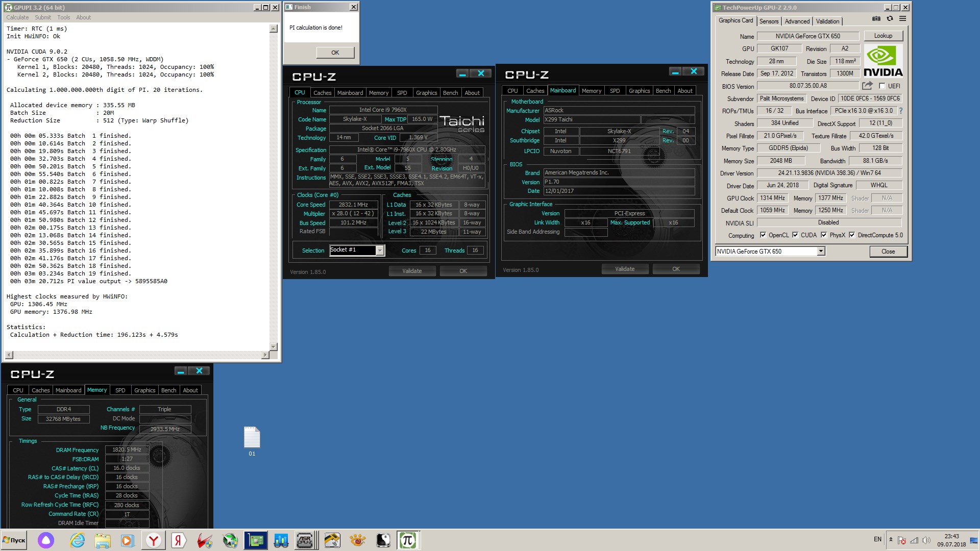
Task: Click scroll-up arrow of GPUPI log scrollbar
Action: click(x=273, y=29)
